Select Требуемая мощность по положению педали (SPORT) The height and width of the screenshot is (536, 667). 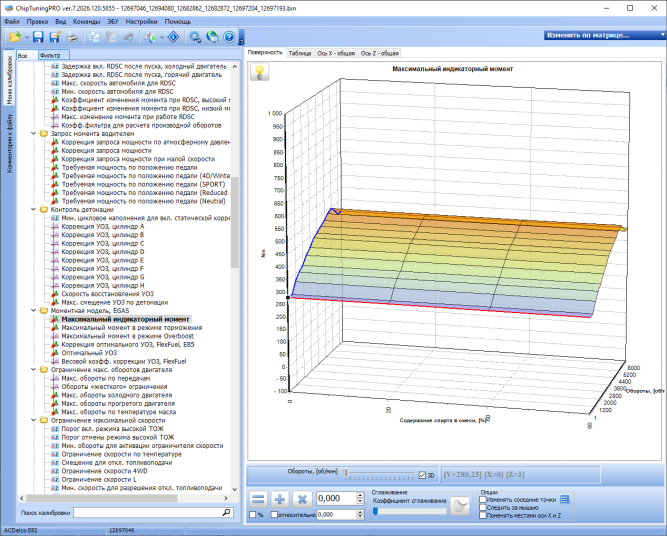coord(143,184)
